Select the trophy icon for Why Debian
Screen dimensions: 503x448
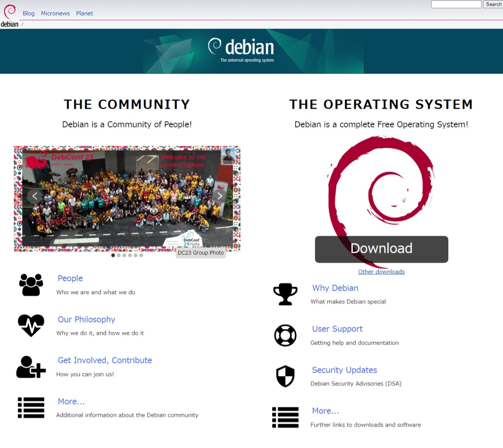click(285, 294)
